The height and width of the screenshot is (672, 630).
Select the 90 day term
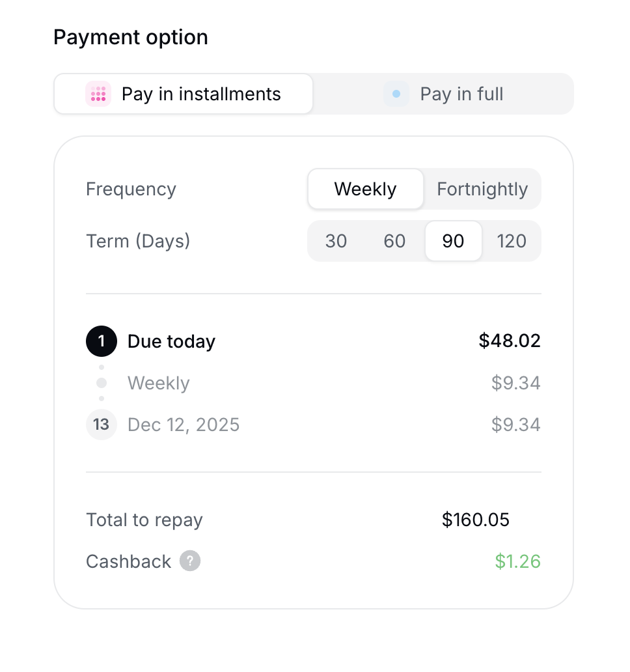(x=454, y=241)
